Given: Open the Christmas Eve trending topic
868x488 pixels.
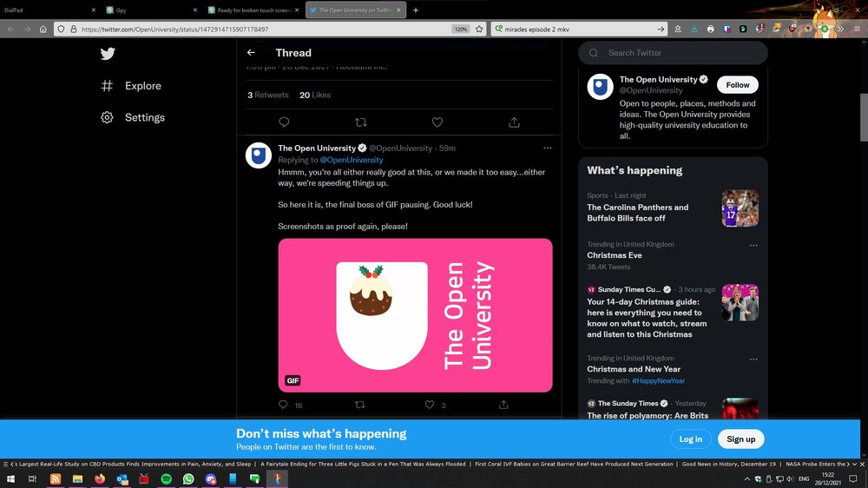Looking at the screenshot, I should (615, 255).
